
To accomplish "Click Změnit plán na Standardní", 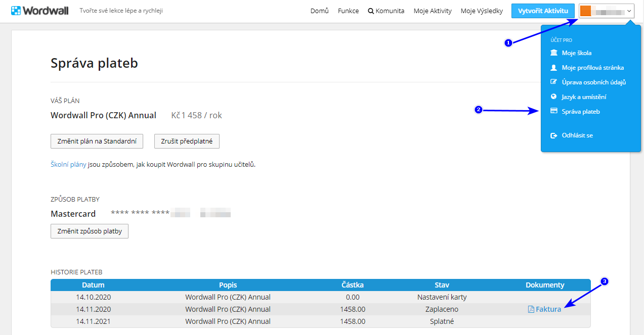I will click(97, 141).
